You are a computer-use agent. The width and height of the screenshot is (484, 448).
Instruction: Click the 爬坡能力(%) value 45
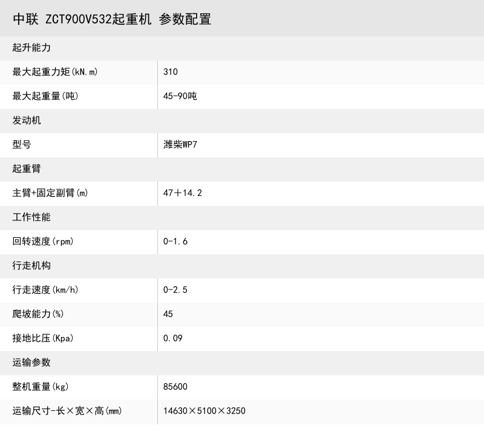coord(169,314)
